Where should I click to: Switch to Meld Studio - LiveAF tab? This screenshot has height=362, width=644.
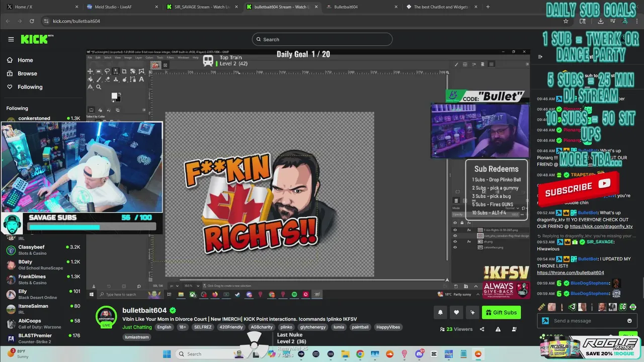click(x=122, y=7)
